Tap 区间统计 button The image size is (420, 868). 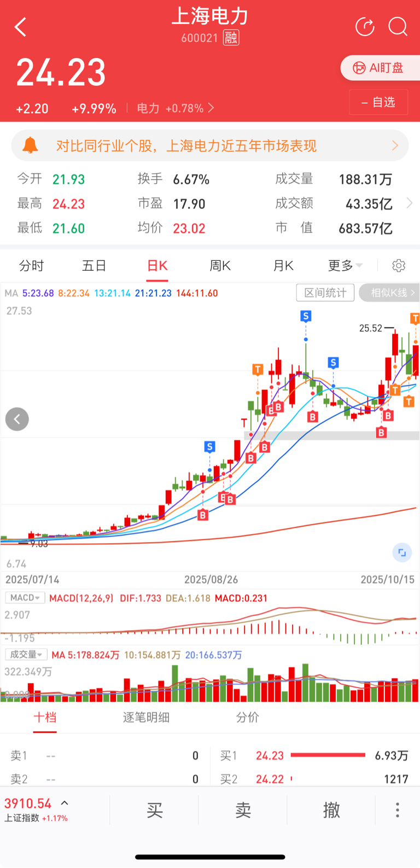(x=325, y=293)
